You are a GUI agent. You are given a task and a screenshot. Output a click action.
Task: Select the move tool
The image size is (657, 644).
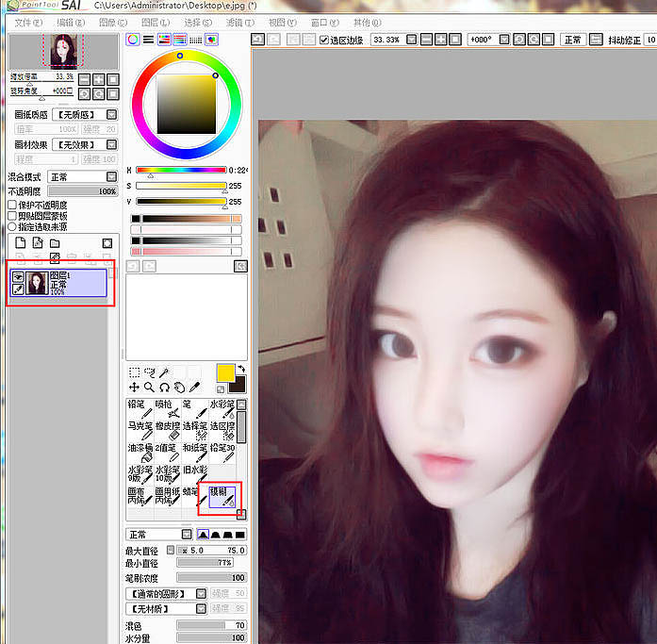pos(134,388)
